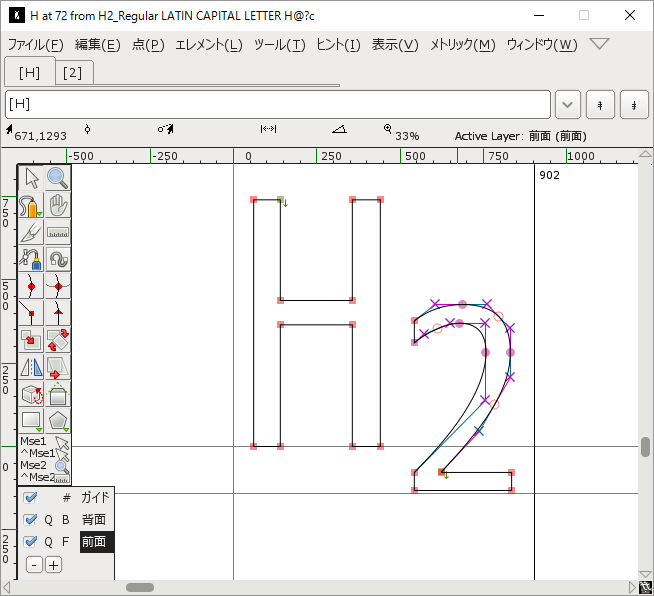This screenshot has height=596, width=654.
Task: Choose the Pen tool with ink bottle
Action: [x=31, y=259]
